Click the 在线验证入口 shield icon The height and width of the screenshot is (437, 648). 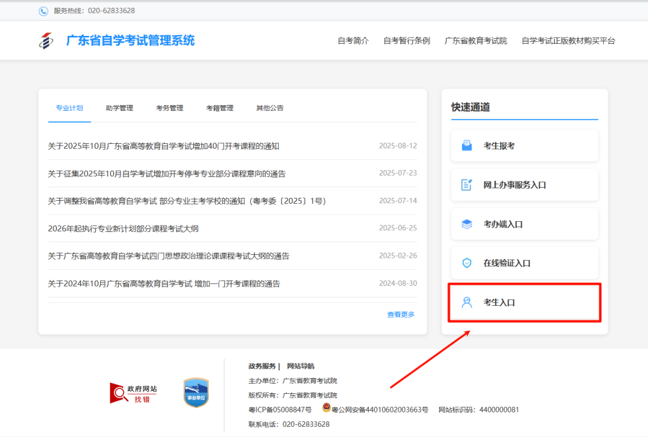click(466, 263)
